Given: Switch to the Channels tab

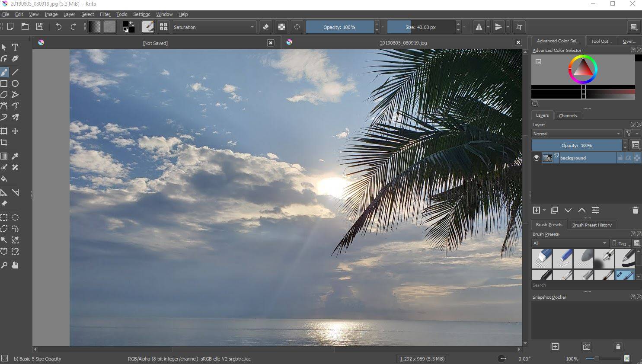Looking at the screenshot, I should click(x=568, y=115).
